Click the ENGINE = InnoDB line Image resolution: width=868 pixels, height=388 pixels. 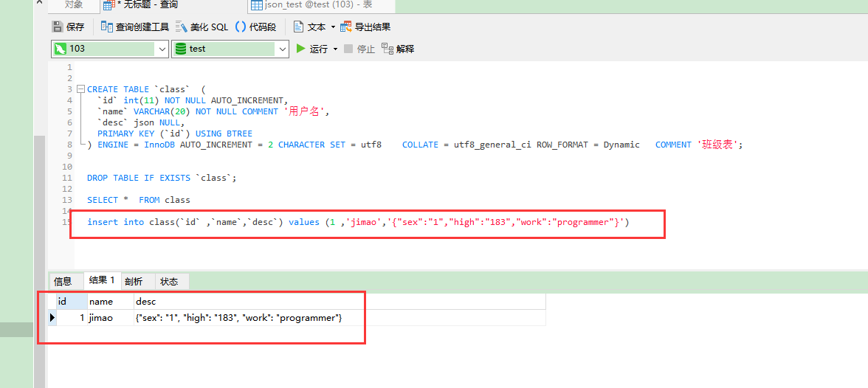point(415,145)
